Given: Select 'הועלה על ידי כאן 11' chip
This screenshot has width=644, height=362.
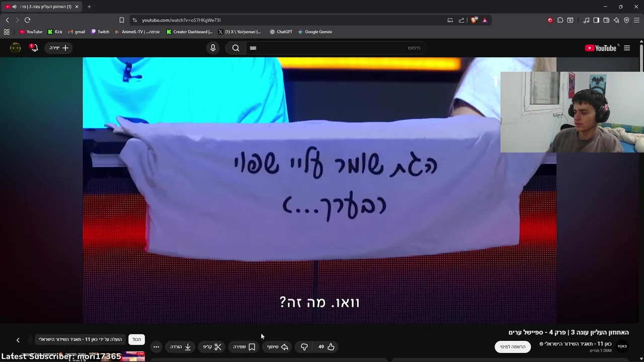Looking at the screenshot, I should coord(80,339).
